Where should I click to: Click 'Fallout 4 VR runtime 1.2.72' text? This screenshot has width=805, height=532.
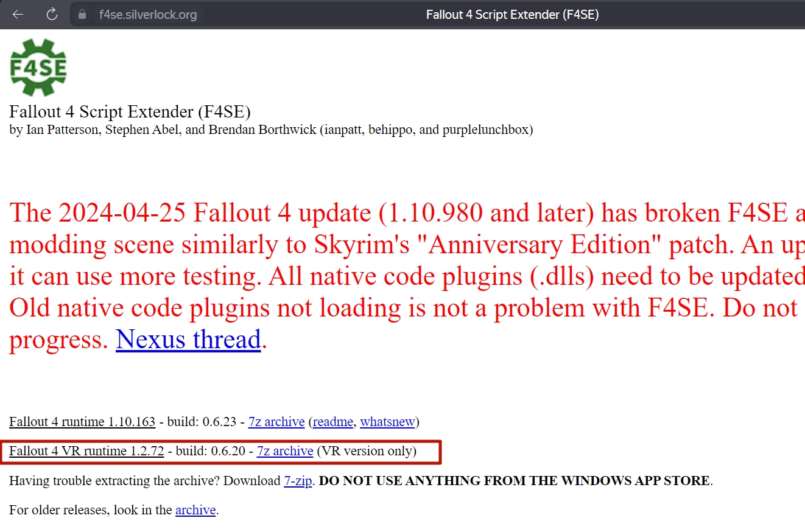[86, 451]
